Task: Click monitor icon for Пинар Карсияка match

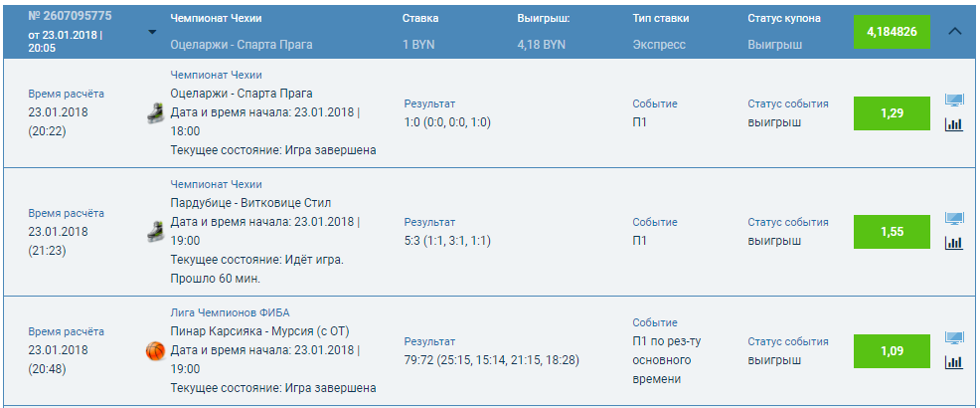Action: (954, 338)
